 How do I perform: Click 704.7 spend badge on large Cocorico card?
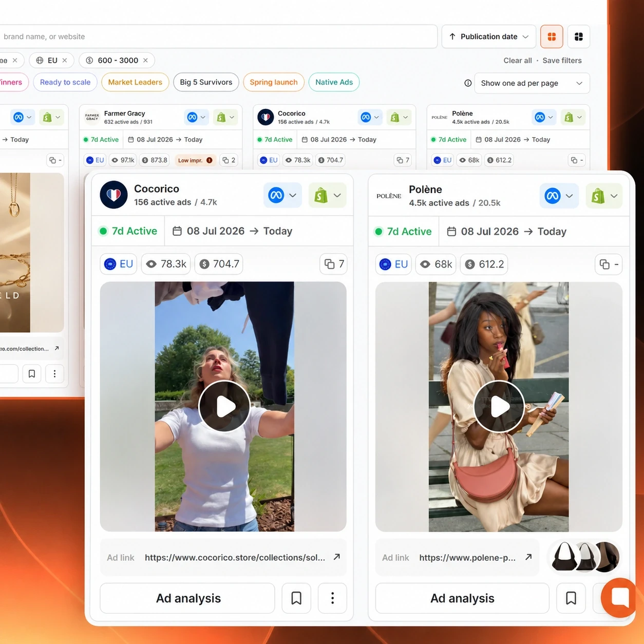coord(219,264)
